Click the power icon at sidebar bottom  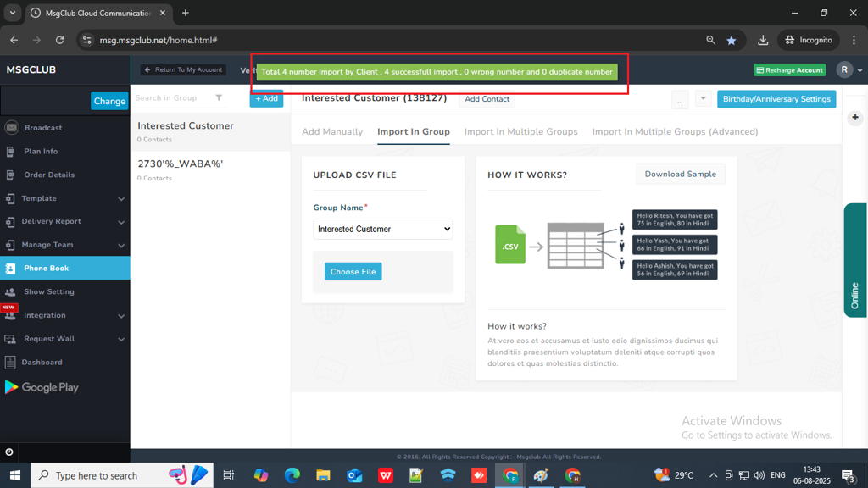tap(9, 452)
